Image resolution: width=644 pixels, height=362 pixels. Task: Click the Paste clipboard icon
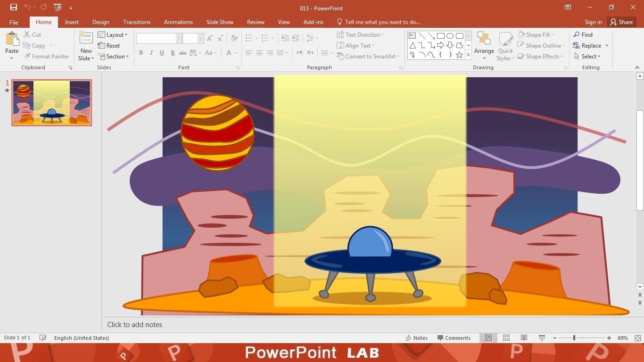(x=12, y=40)
